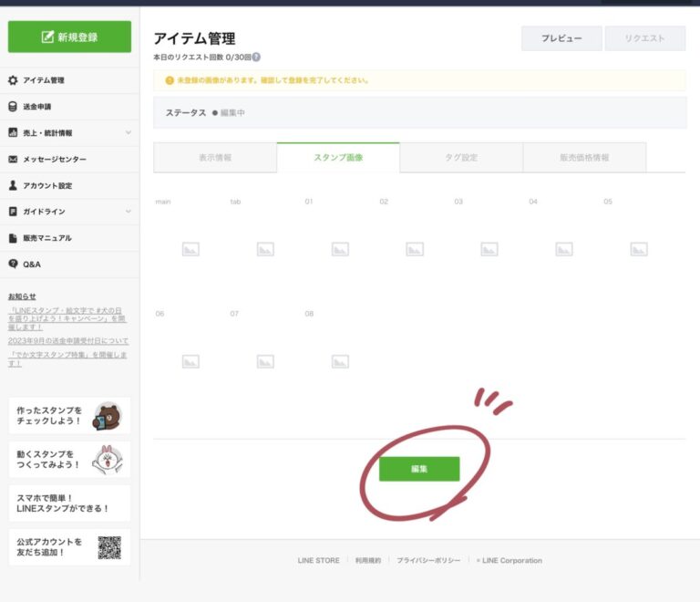Open the 2023年9月の送金申請受付日 notice link

click(x=67, y=340)
